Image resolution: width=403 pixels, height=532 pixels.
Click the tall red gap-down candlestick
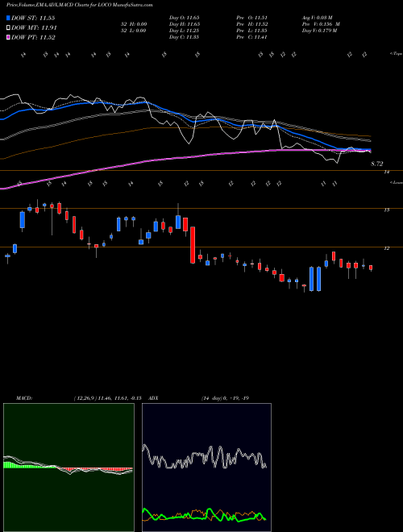[x=193, y=245]
